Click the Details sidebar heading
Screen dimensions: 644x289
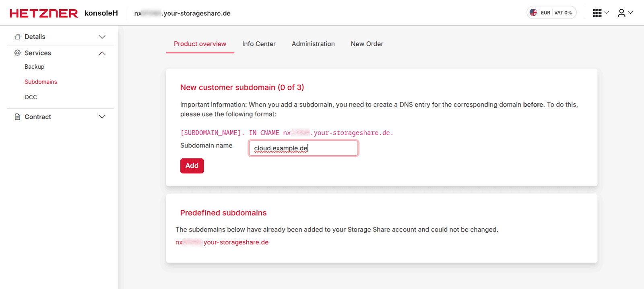35,37
